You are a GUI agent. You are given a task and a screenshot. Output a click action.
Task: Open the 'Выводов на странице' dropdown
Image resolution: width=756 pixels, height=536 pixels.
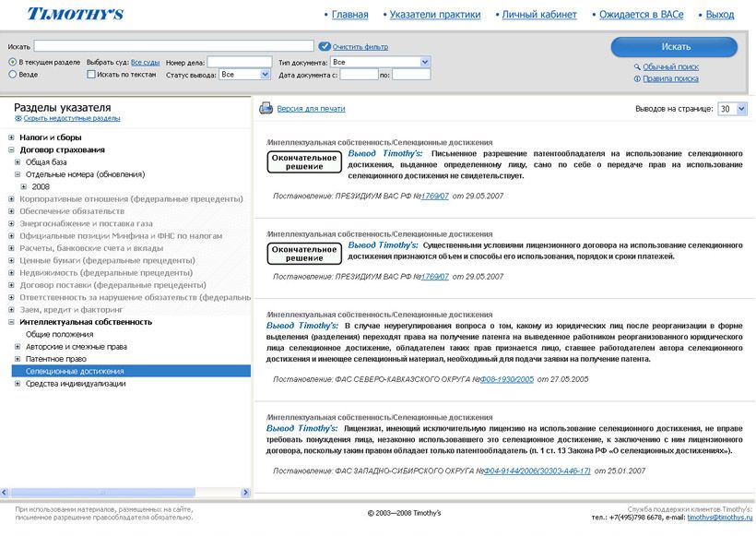point(732,109)
